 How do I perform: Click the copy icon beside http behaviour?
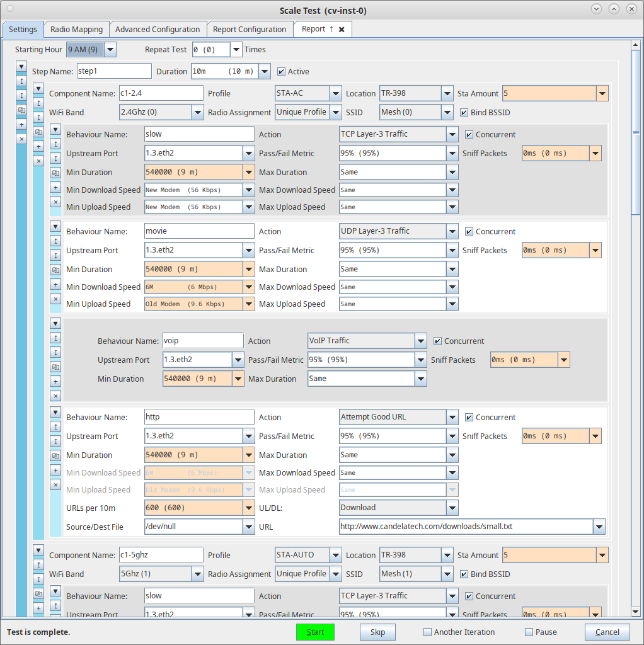(55, 455)
